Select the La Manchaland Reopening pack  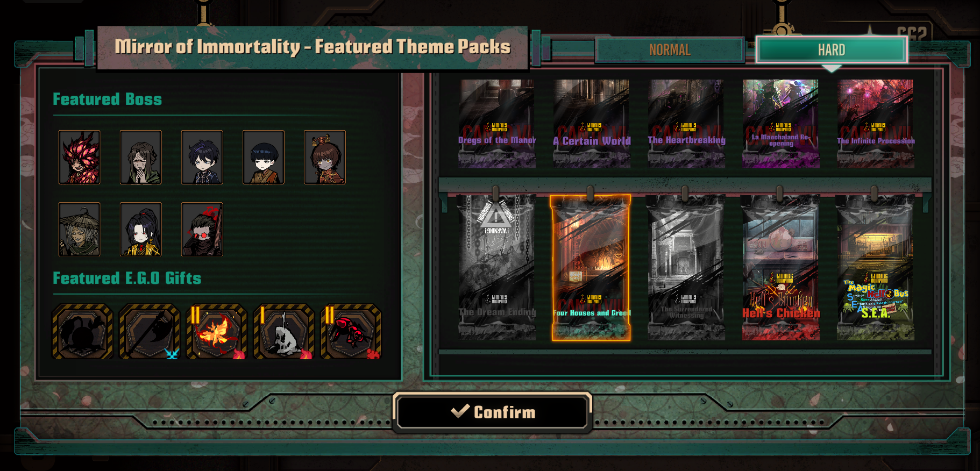click(781, 124)
